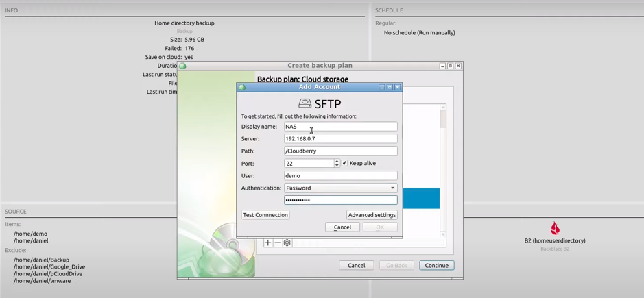Viewport: 644px width, 298px height.
Task: Click the minus icon to remove the account
Action: 278,243
